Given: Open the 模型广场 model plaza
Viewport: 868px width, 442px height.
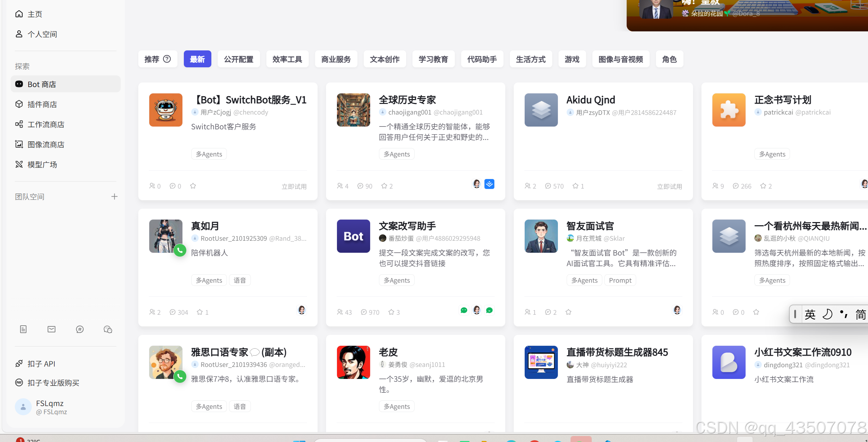Looking at the screenshot, I should point(42,165).
